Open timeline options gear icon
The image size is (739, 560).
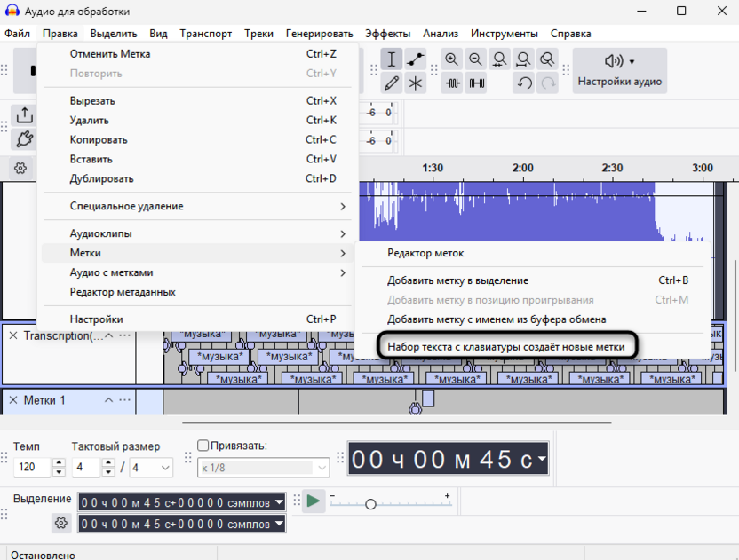20,168
